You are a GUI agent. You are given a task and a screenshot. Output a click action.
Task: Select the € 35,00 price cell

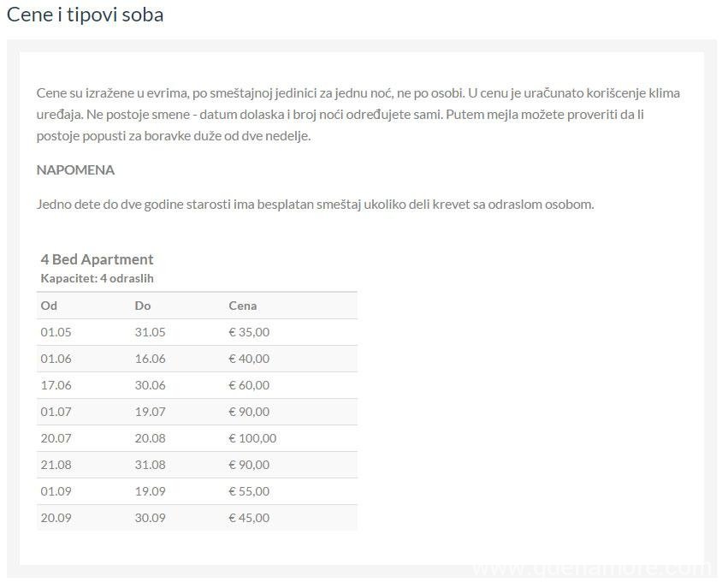tap(249, 332)
